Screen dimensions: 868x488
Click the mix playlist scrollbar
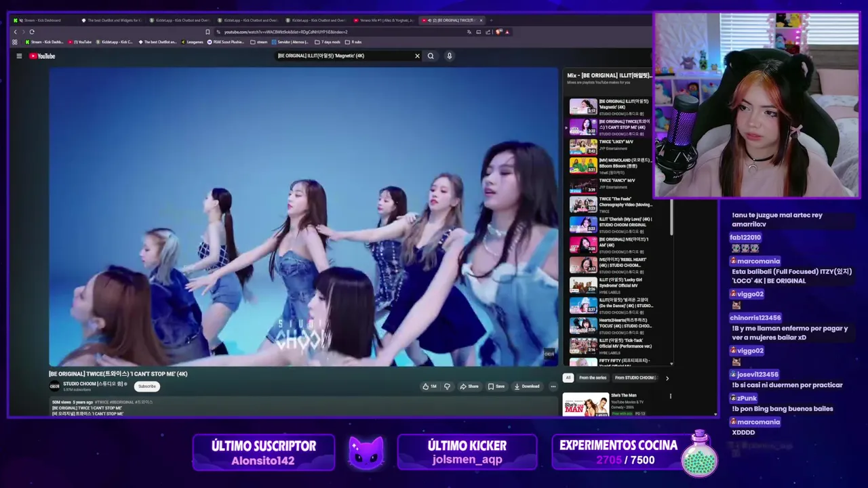[672, 217]
